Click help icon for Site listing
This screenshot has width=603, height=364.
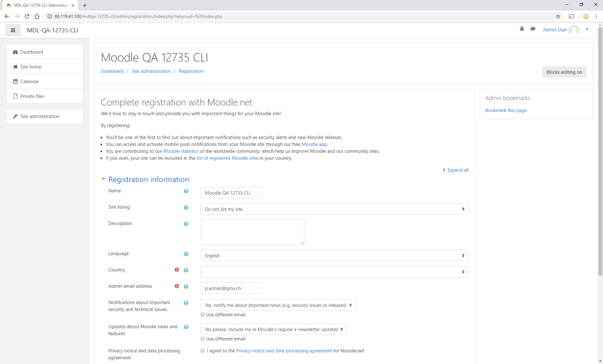(186, 207)
